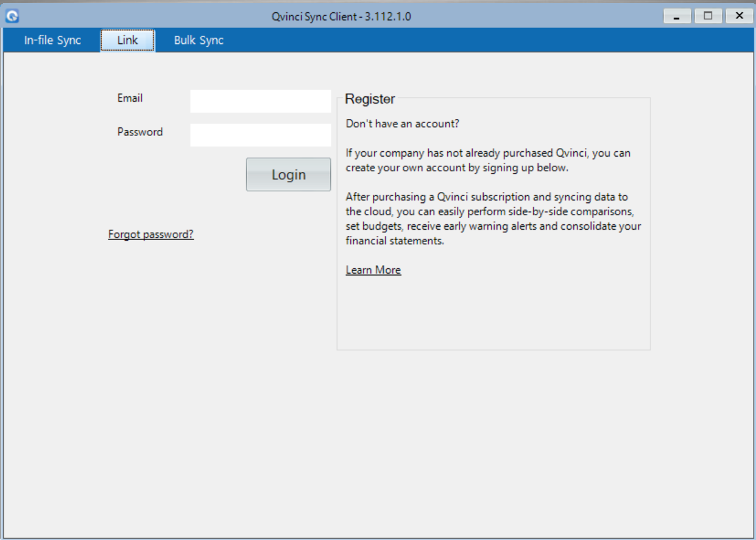Click the Login button
This screenshot has height=540, width=756.
pos(289,174)
